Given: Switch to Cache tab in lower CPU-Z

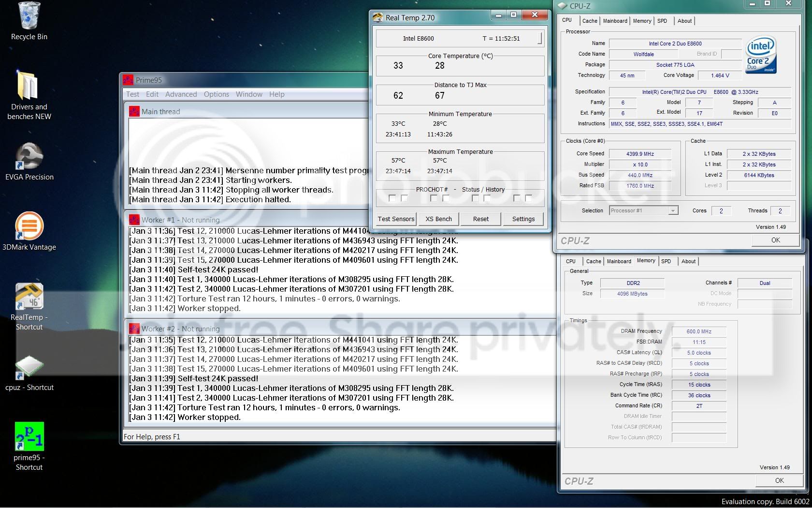Looking at the screenshot, I should 594,261.
